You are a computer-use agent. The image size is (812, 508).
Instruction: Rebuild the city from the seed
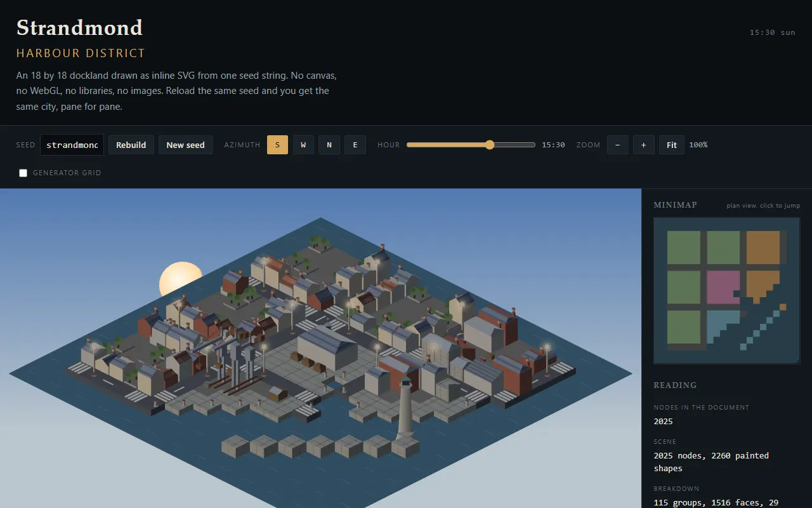tap(131, 145)
